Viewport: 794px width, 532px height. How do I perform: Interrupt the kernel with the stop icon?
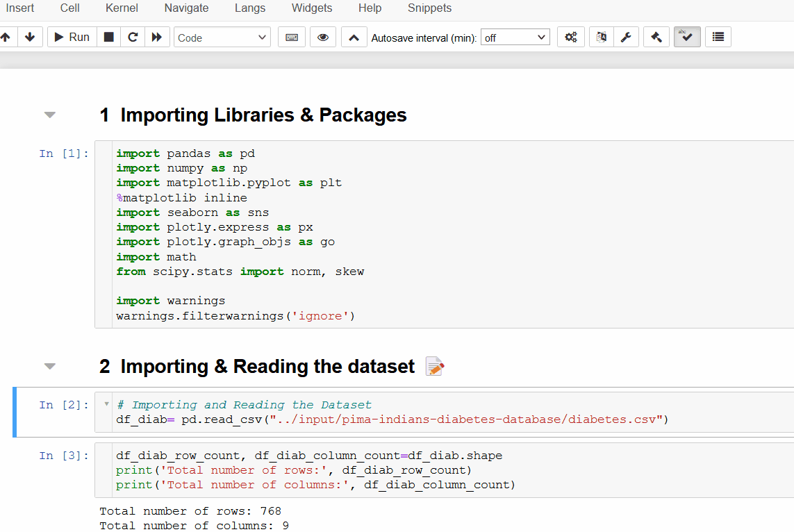click(108, 37)
